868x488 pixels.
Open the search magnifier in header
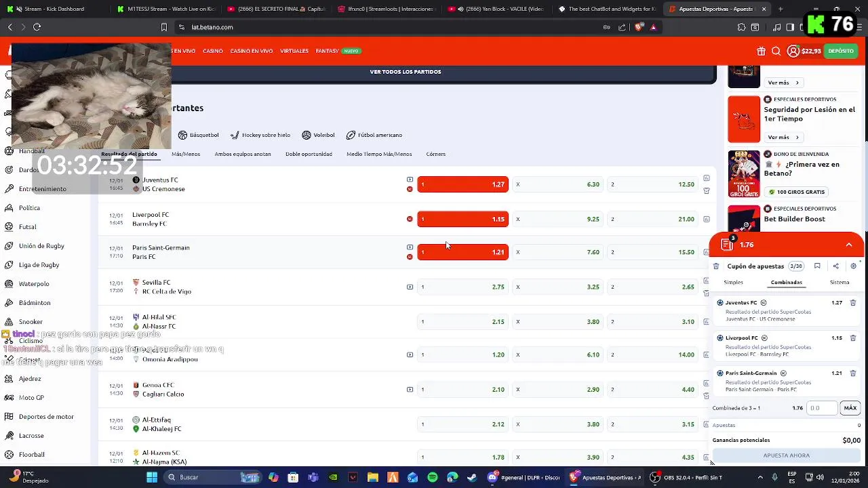coord(776,51)
